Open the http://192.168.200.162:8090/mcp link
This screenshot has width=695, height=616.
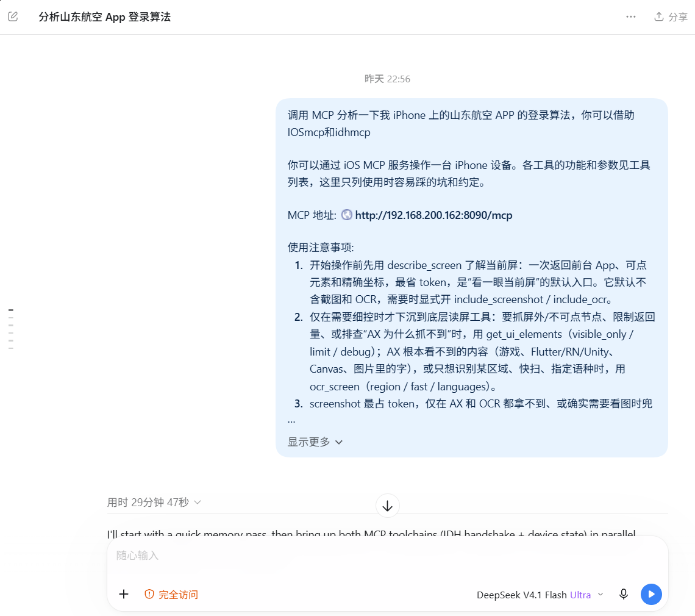[433, 215]
